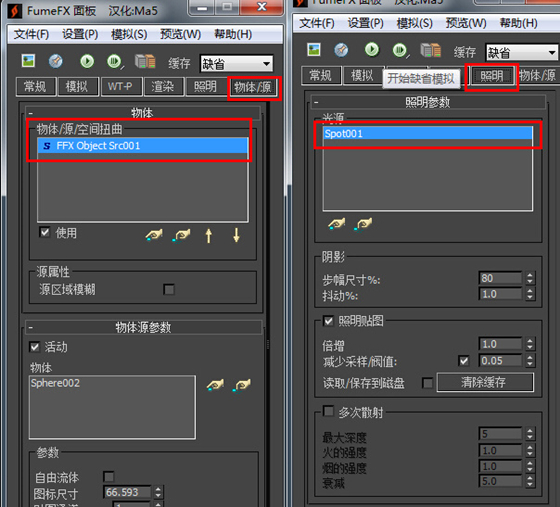Screen dimensions: 560x507
Task: Select Spot001 in the light list
Action: point(428,133)
